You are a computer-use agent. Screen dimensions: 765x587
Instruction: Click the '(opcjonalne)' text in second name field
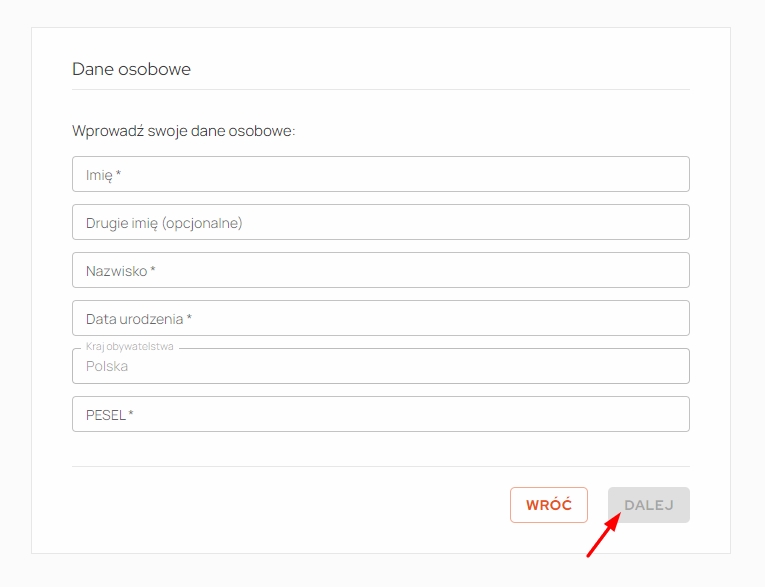pyautogui.click(x=202, y=223)
